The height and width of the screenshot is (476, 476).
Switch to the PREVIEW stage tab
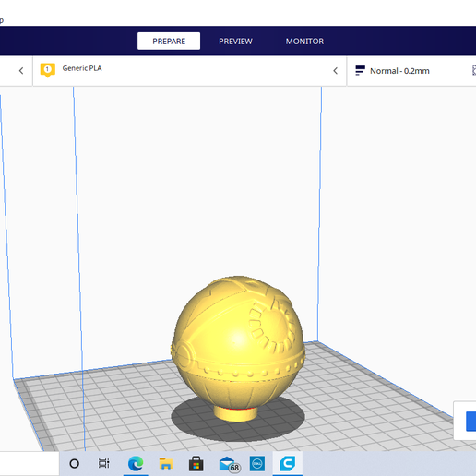pos(235,42)
